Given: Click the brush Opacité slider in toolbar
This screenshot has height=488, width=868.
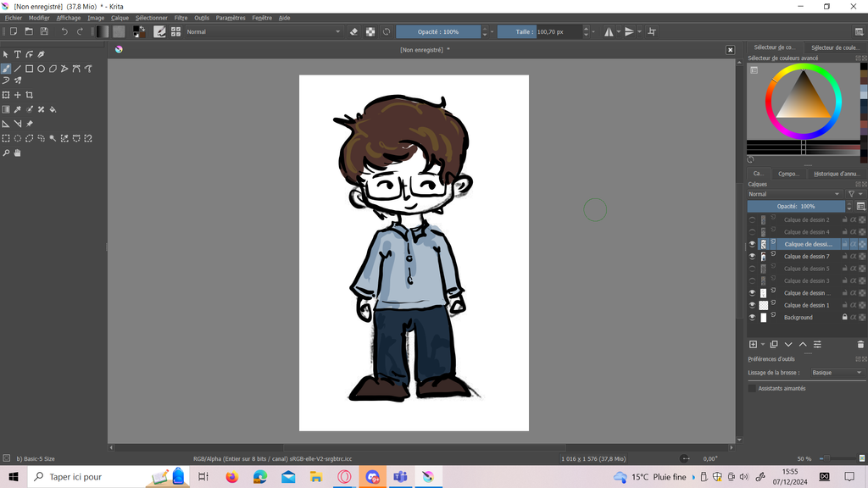Looking at the screenshot, I should coord(438,31).
